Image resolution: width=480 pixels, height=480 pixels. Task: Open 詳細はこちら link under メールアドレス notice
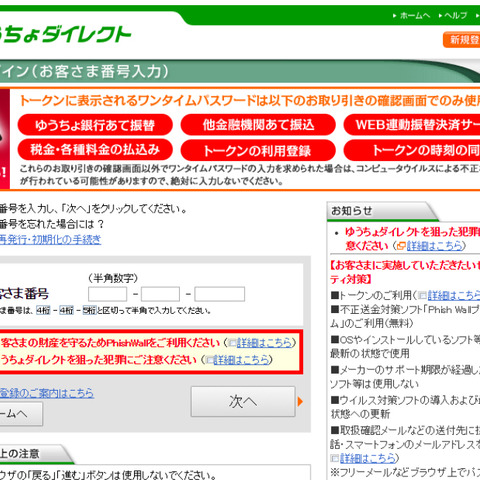(x=368, y=458)
